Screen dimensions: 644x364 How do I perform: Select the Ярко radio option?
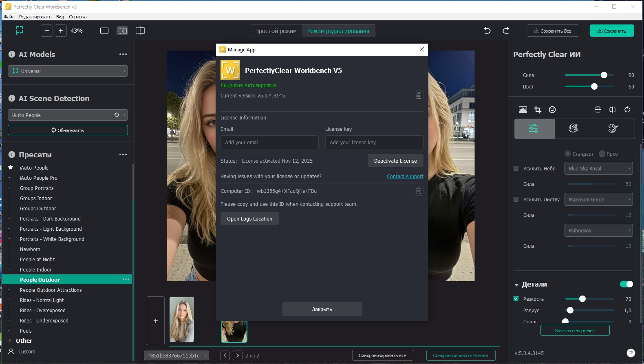(602, 154)
